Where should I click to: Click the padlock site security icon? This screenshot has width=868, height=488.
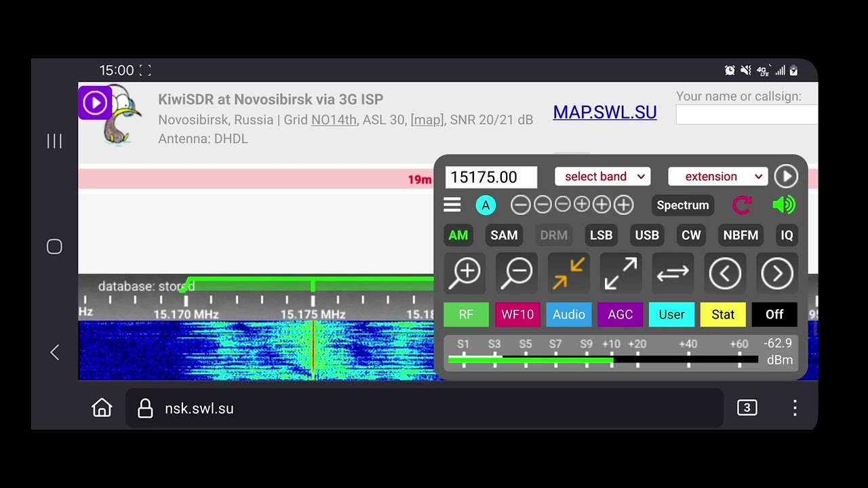point(145,408)
